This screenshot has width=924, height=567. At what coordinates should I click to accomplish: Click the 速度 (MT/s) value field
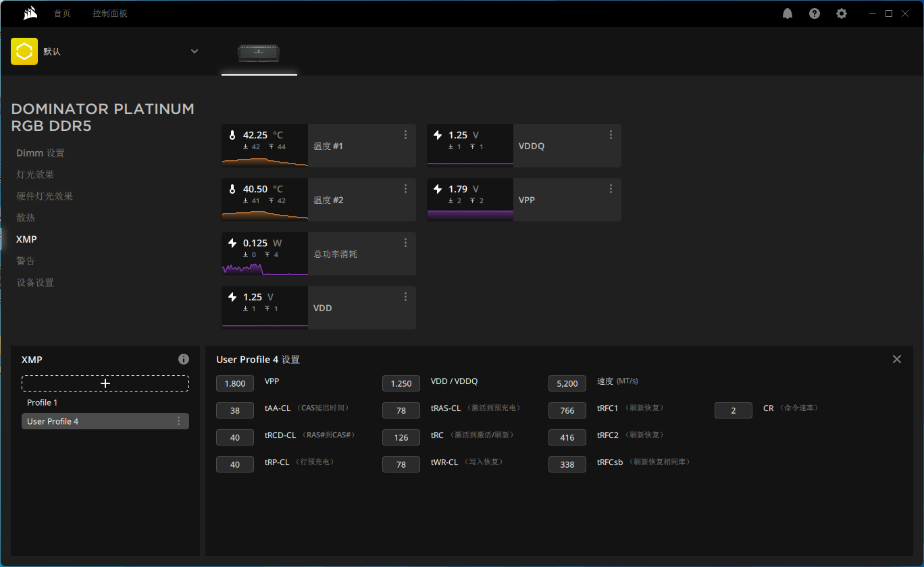567,383
